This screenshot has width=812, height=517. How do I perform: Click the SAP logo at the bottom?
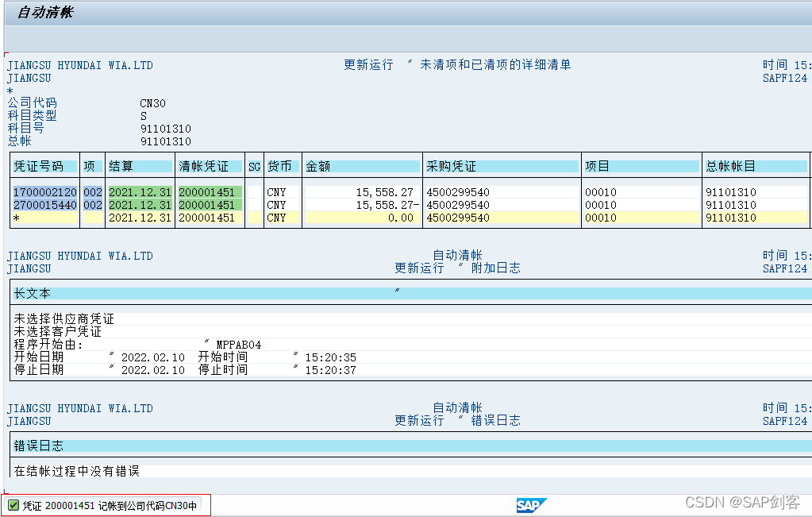tap(531, 505)
